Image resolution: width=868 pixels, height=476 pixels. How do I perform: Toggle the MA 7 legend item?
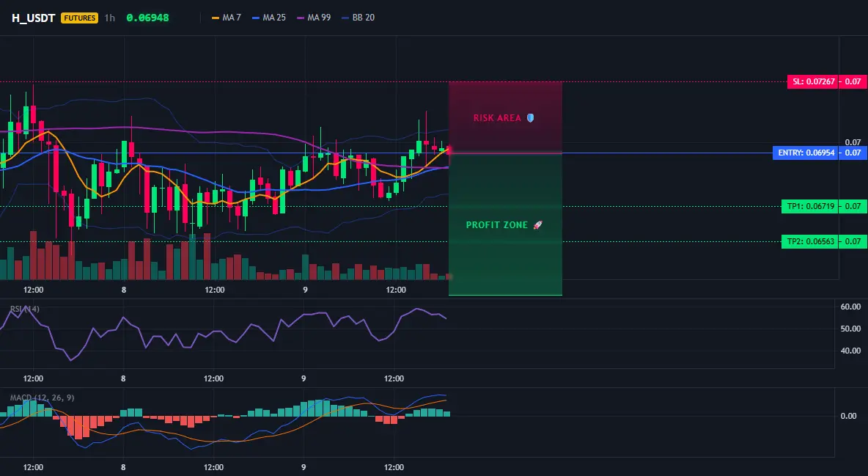pos(227,18)
